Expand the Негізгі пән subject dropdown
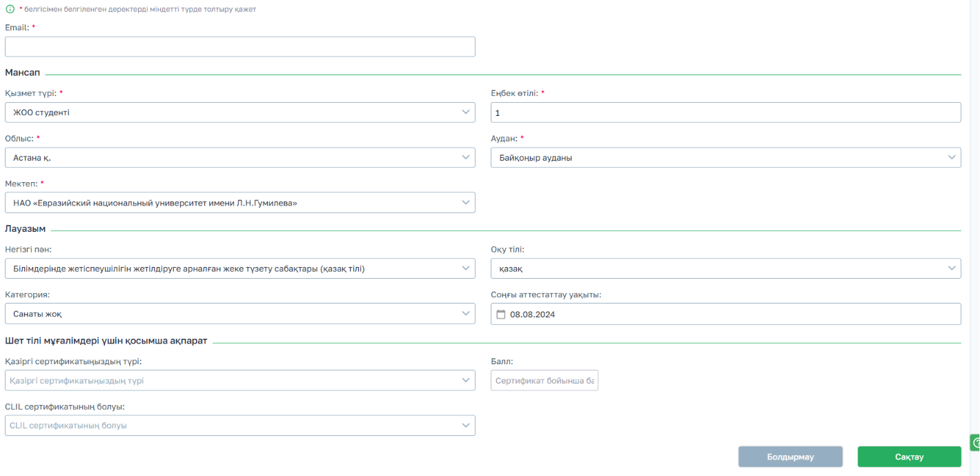The height and width of the screenshot is (476, 980). 240,268
